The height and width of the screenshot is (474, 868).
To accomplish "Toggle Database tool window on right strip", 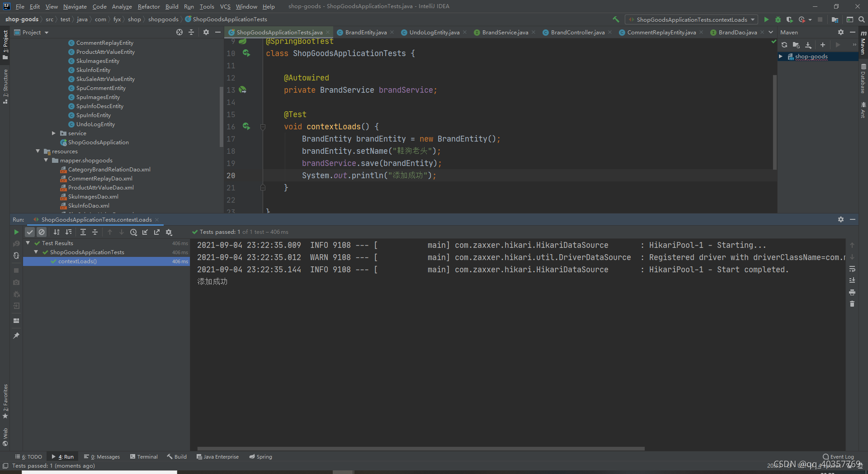I will click(x=863, y=79).
